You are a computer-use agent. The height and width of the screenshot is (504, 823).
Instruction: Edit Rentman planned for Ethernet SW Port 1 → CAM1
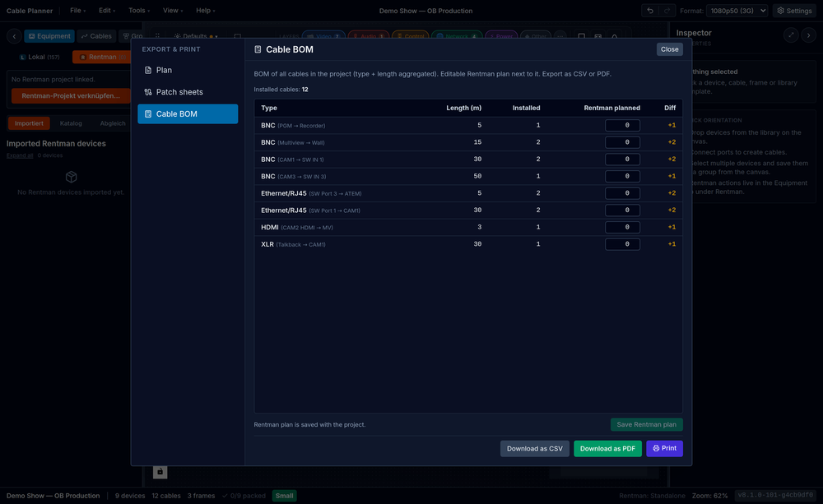tap(622, 210)
